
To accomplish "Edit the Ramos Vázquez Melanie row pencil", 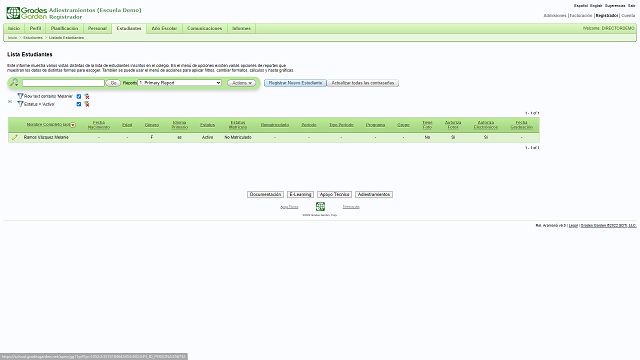I will pyautogui.click(x=15, y=138).
